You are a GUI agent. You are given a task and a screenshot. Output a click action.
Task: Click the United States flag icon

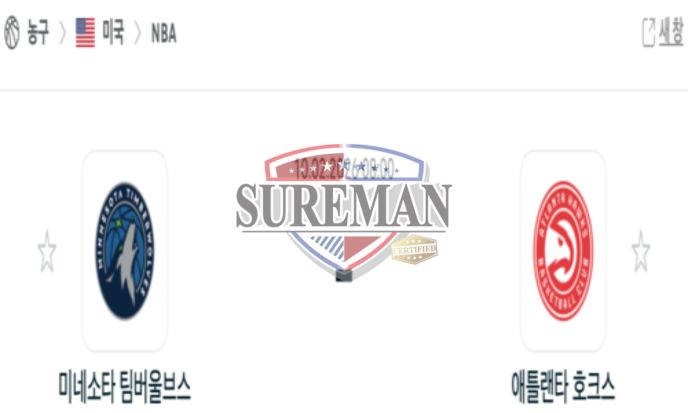[x=85, y=32]
